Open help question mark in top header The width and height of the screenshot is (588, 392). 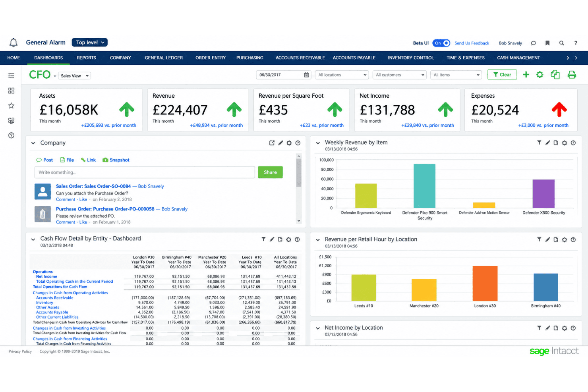(576, 43)
